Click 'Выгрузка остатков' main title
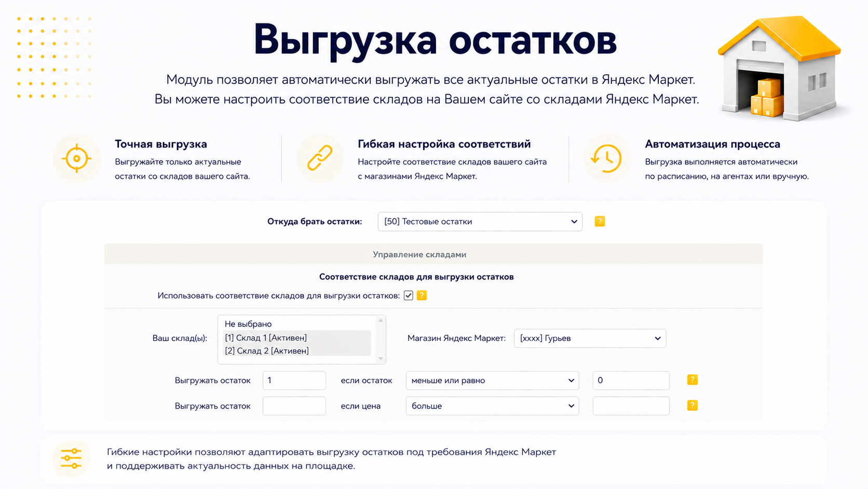 click(435, 39)
